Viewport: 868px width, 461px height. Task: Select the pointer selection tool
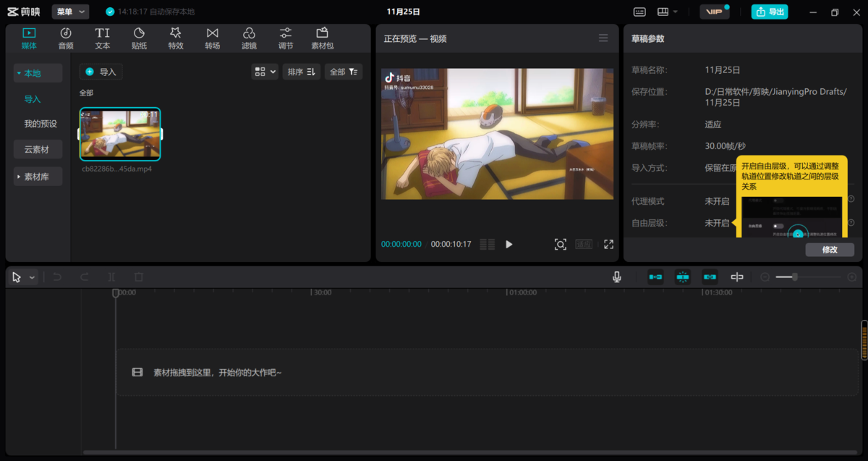[x=17, y=277]
